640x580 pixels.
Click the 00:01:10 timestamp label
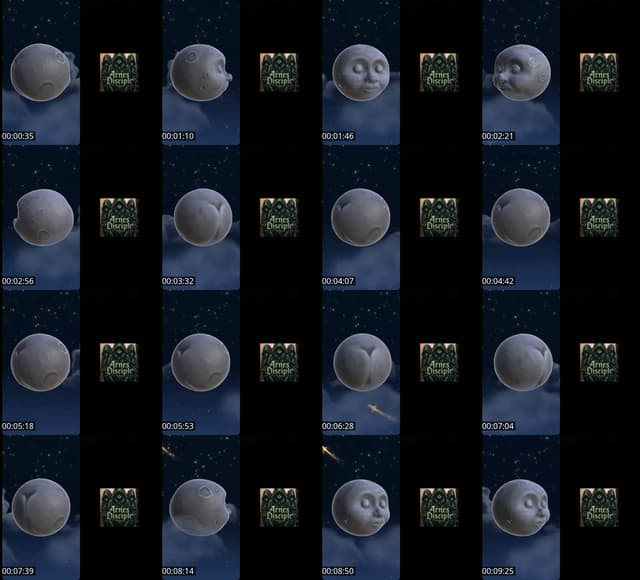coord(178,136)
